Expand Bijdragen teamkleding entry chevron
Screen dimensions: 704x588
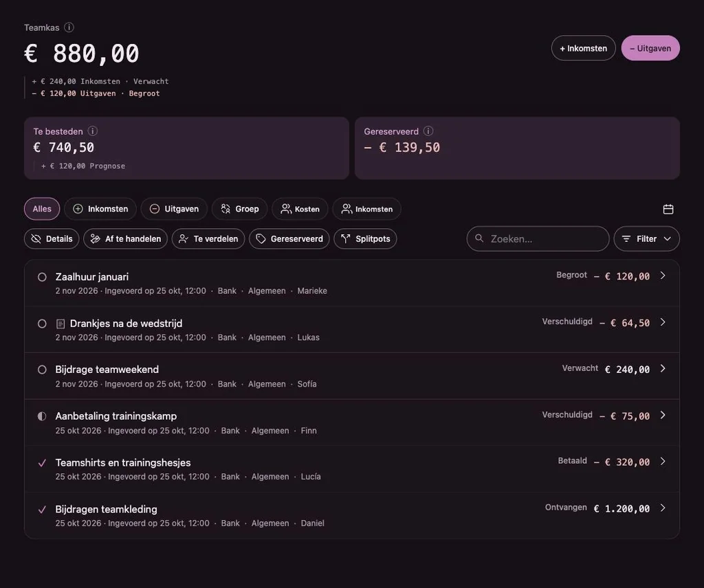click(663, 508)
